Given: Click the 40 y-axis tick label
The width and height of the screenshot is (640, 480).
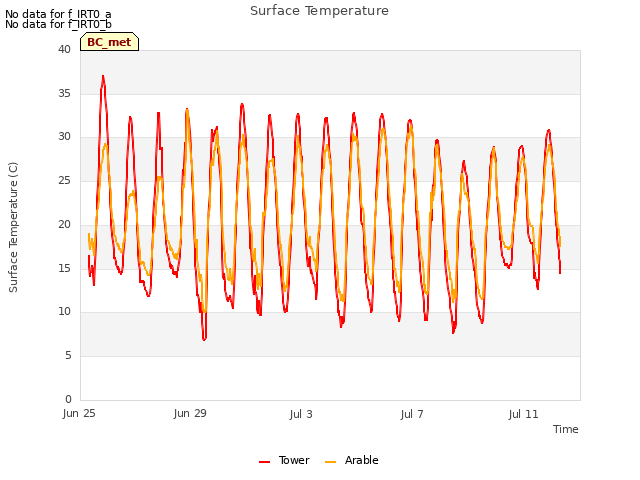Looking at the screenshot, I should 64,49.
